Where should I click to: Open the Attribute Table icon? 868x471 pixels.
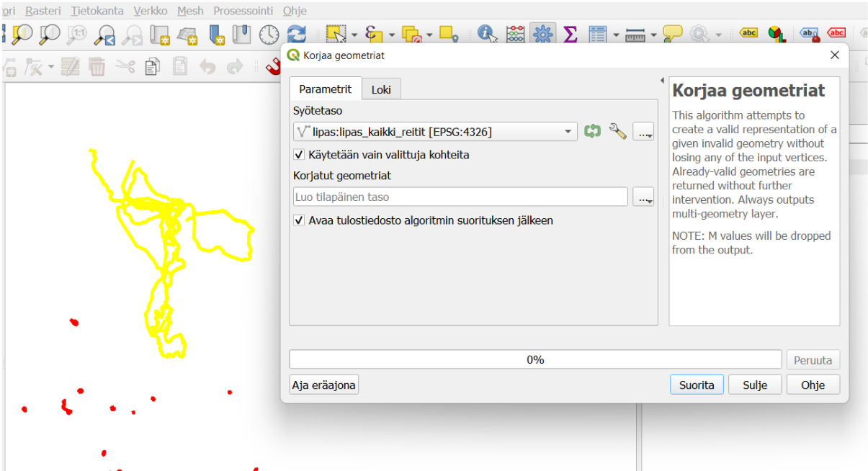[598, 34]
